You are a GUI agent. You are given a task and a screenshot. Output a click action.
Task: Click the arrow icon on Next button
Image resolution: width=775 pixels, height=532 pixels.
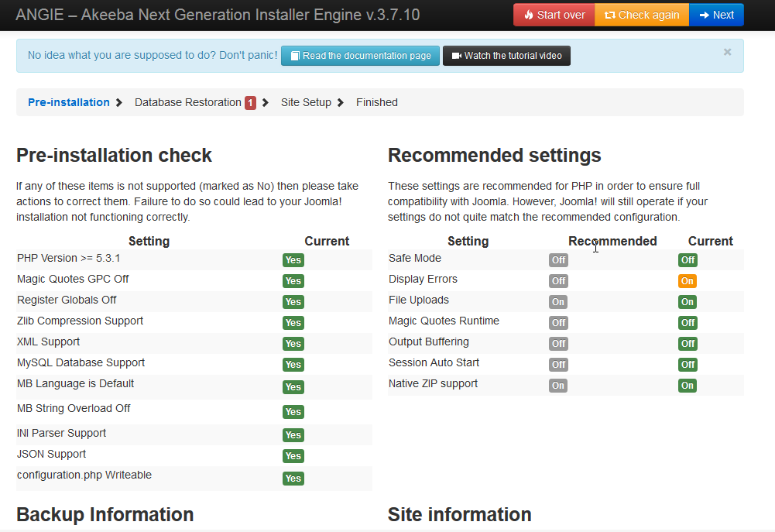(x=704, y=15)
